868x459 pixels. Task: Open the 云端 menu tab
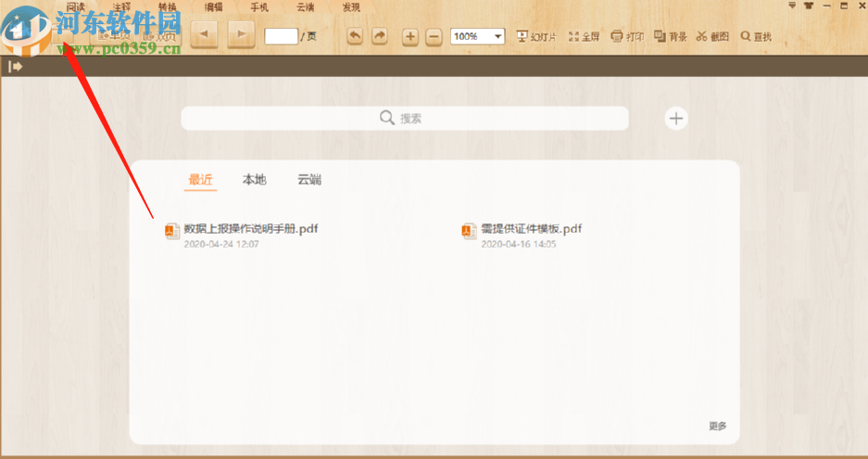pos(305,7)
